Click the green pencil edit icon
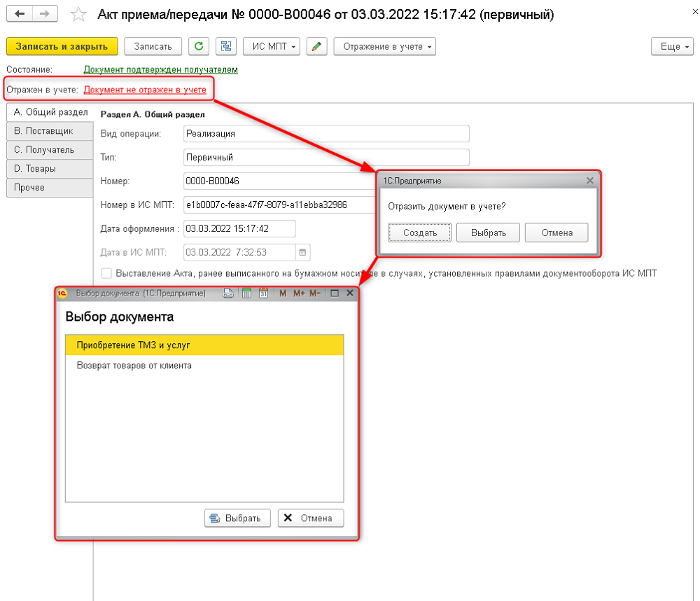 (316, 46)
